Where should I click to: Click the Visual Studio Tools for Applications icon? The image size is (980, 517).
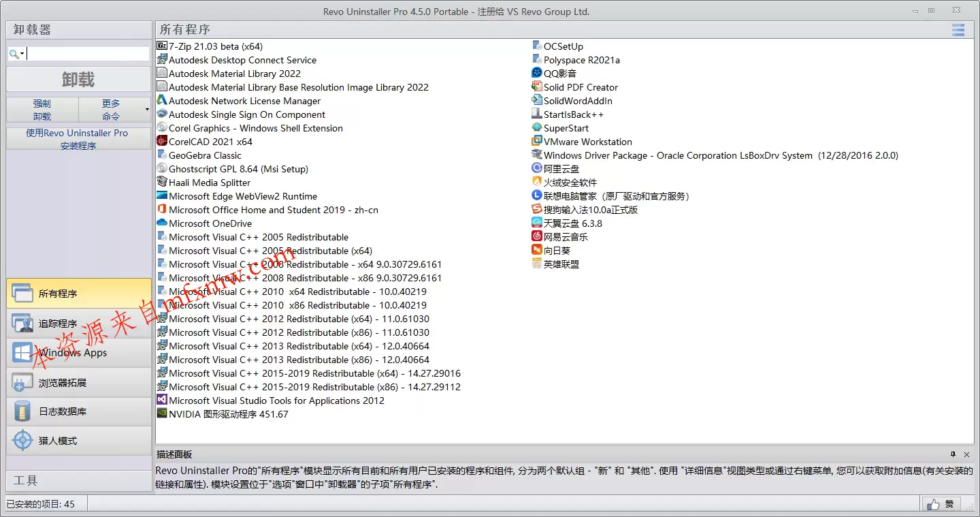pyautogui.click(x=162, y=400)
